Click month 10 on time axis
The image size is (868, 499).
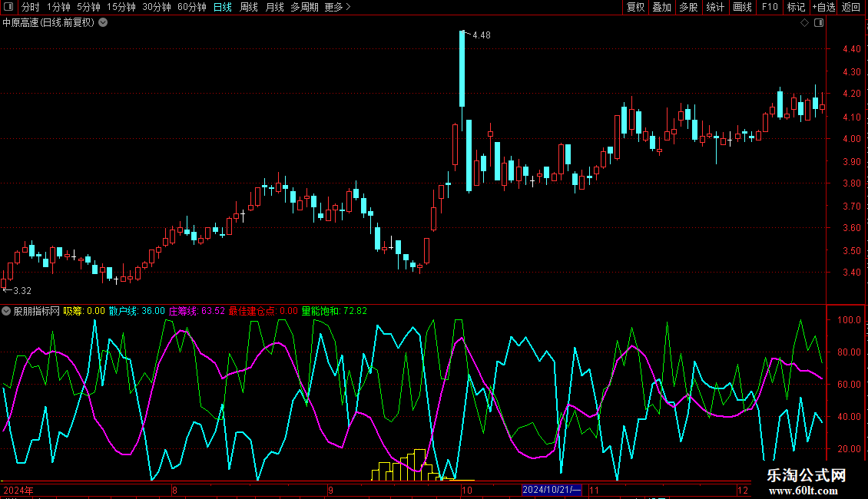(467, 490)
